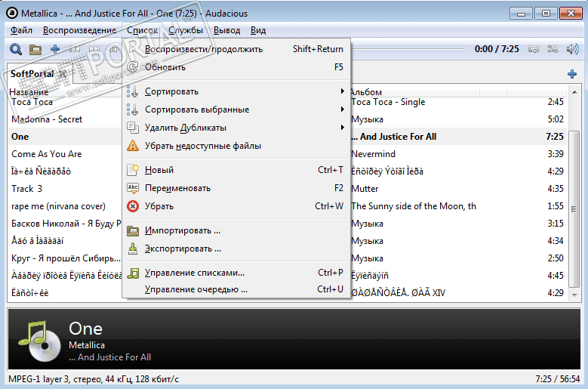Image resolution: width=588 pixels, height=389 pixels.
Task: Expand the Сортировать submenu arrow
Action: (342, 91)
